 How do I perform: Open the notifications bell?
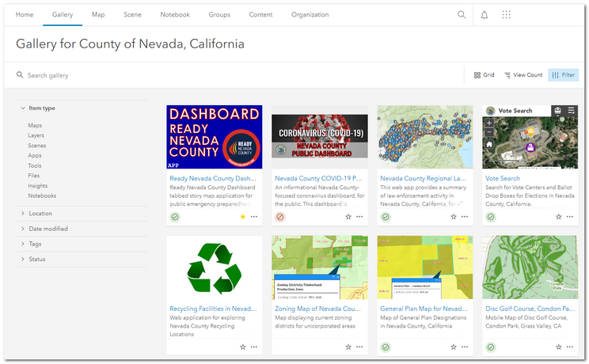point(484,15)
